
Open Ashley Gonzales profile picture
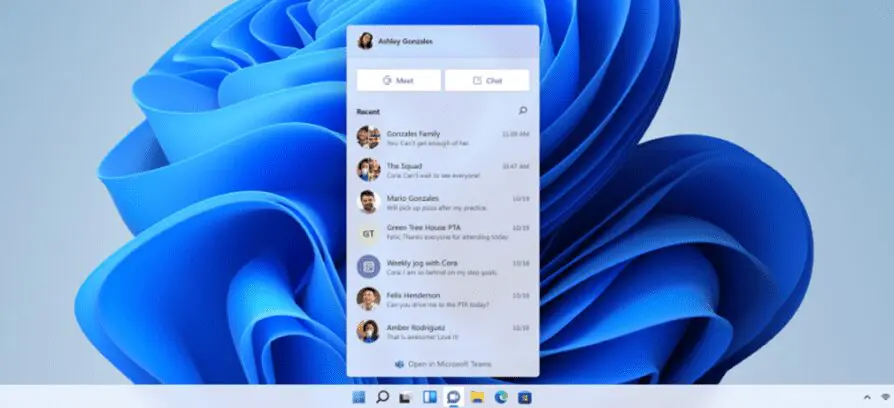[365, 41]
